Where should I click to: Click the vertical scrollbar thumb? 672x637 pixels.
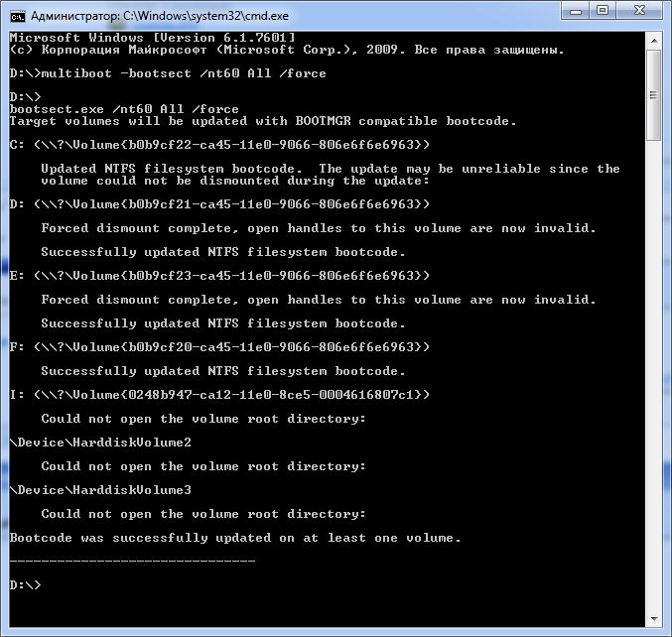[x=654, y=94]
